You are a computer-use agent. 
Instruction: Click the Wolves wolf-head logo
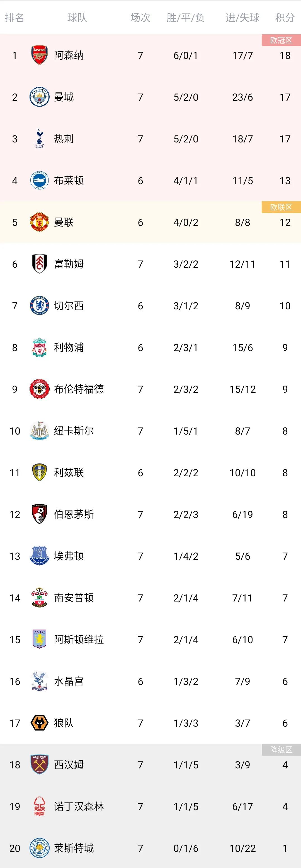pos(40,723)
